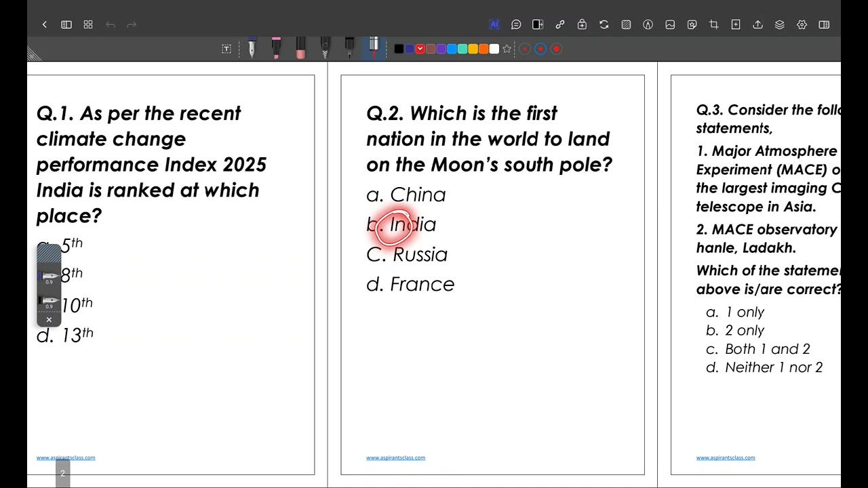Select the medium blue-ringed stroke size dot
The width and height of the screenshot is (868, 488).
(540, 49)
